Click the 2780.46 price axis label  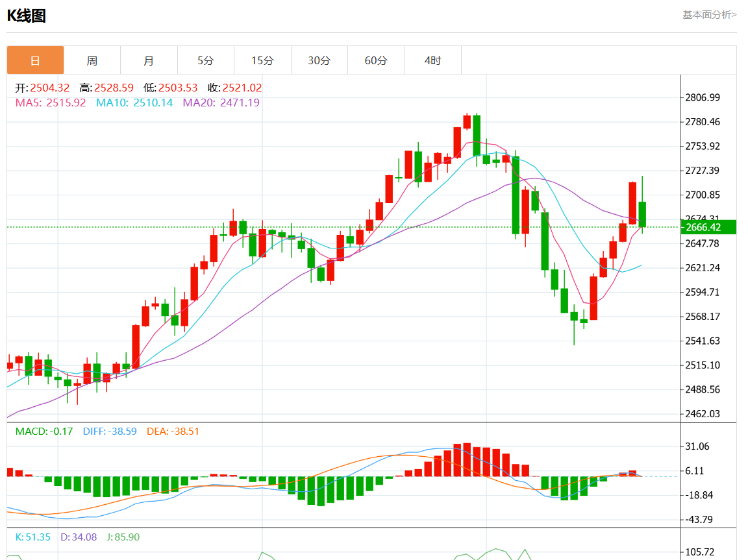tap(703, 122)
